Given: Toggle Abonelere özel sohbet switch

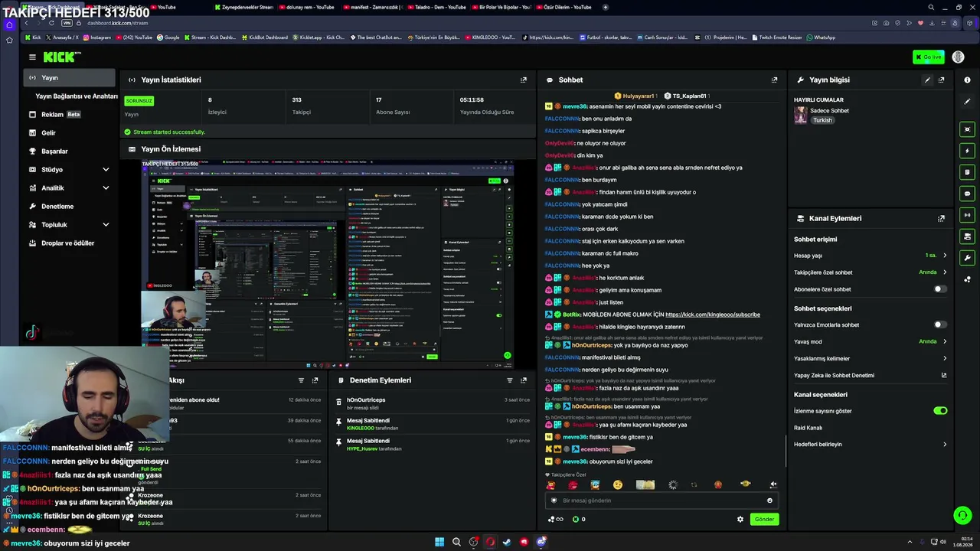Looking at the screenshot, I should 939,289.
